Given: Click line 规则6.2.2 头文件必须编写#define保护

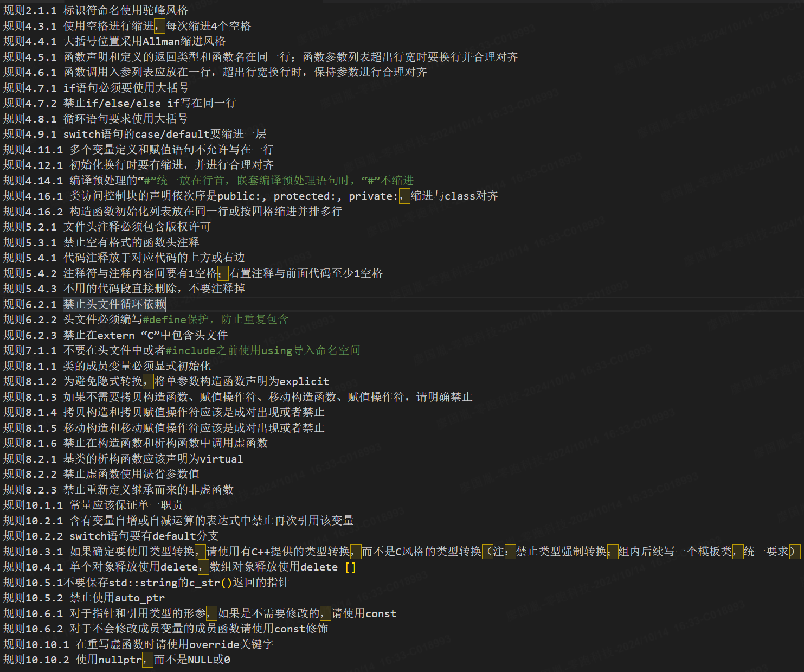Looking at the screenshot, I should click(x=146, y=319).
